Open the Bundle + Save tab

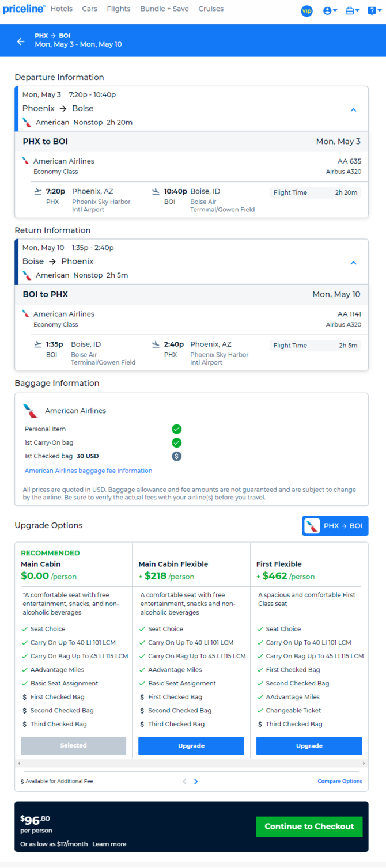pyautogui.click(x=164, y=9)
